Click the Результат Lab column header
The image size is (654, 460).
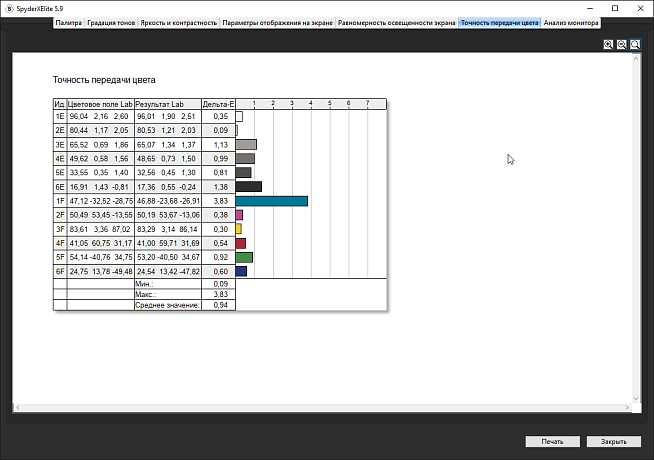166,103
